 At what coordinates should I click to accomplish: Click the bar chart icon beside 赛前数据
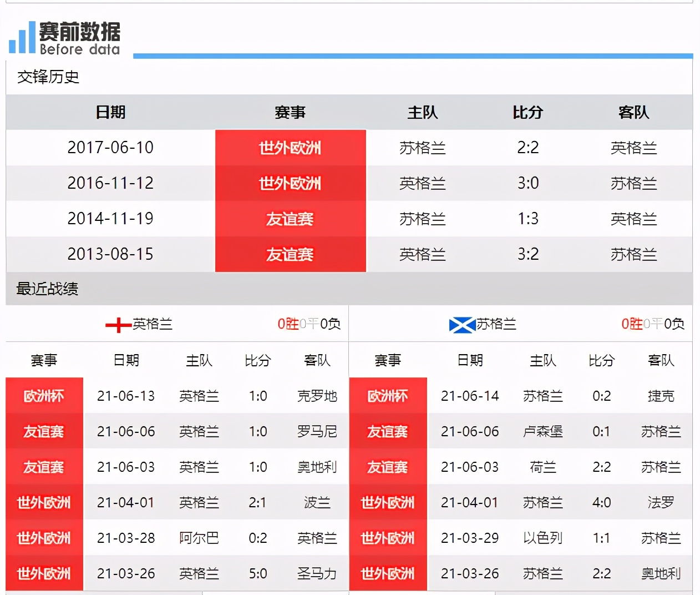21,36
